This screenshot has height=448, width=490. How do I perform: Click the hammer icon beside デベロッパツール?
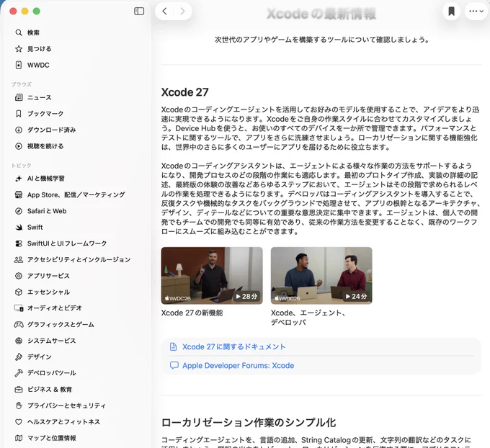(x=19, y=373)
